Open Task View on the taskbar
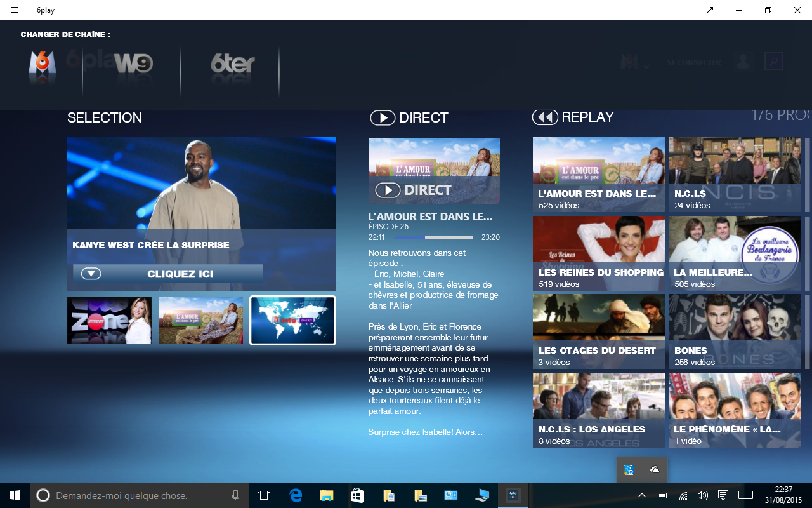The image size is (812, 508). 264,495
